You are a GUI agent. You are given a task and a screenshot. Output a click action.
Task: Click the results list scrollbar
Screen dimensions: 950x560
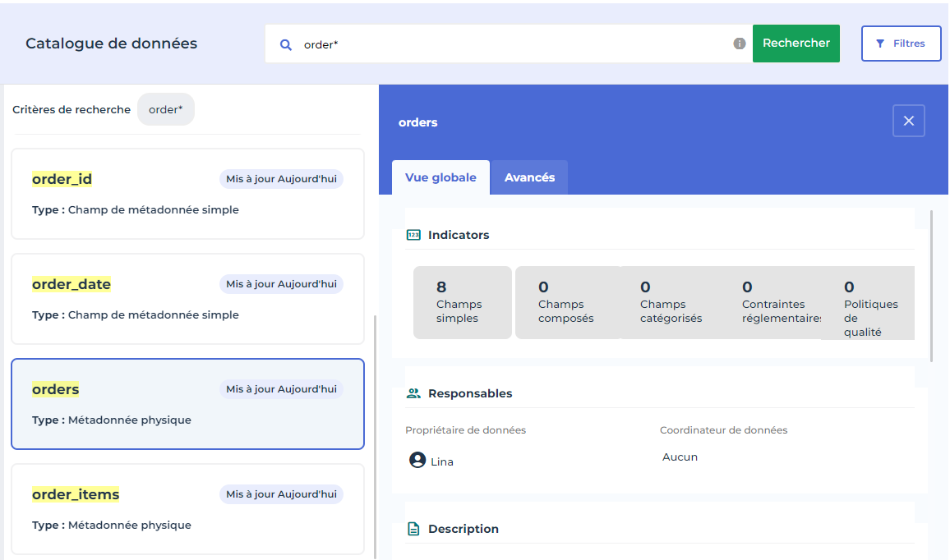click(x=375, y=435)
